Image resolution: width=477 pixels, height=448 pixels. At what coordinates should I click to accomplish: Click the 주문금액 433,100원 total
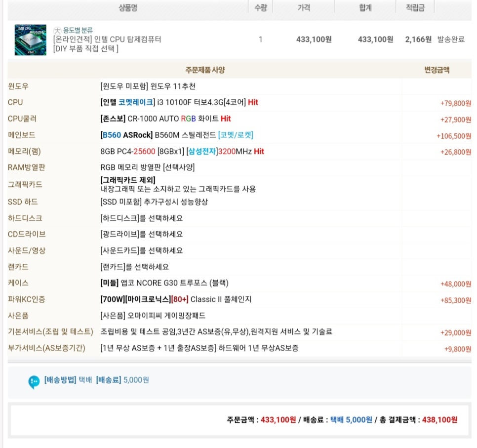click(261, 420)
